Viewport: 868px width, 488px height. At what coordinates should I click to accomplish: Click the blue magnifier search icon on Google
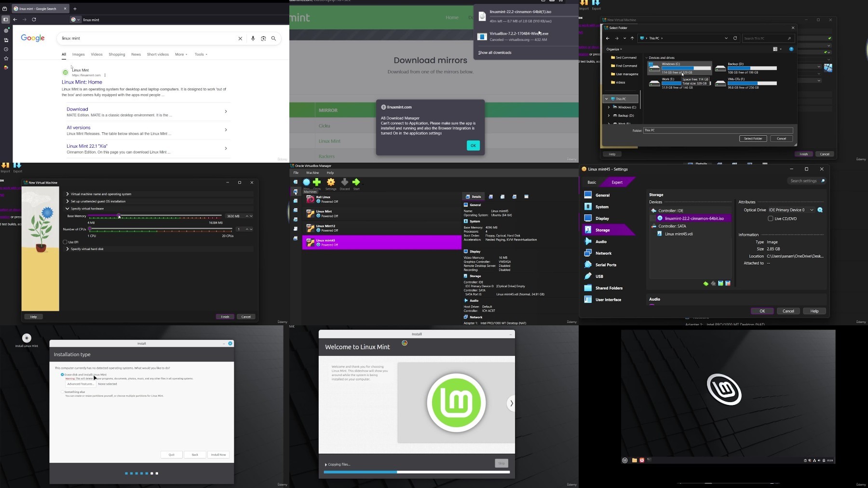pos(274,39)
